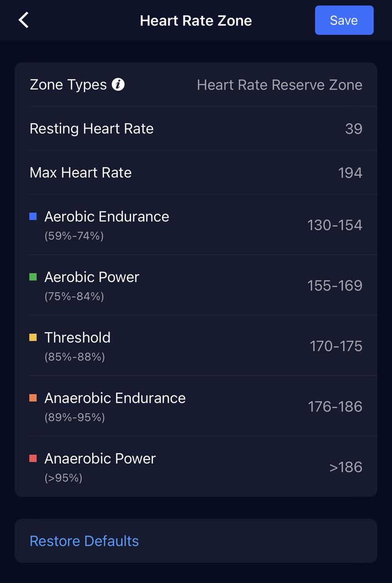Click the blue Aerobic Endurance color square

click(x=33, y=216)
